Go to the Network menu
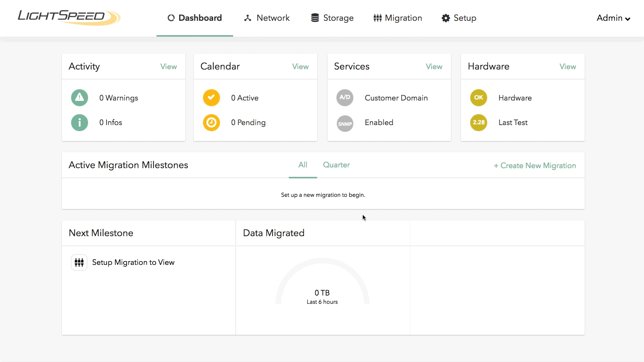 [x=267, y=18]
